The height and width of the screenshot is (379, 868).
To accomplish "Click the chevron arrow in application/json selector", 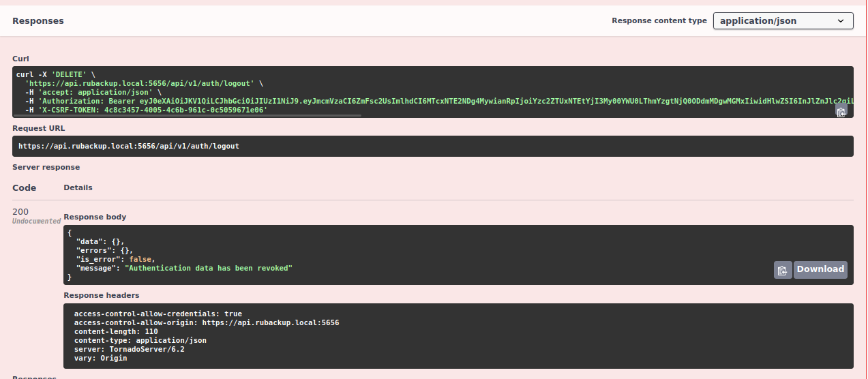I will (x=840, y=21).
